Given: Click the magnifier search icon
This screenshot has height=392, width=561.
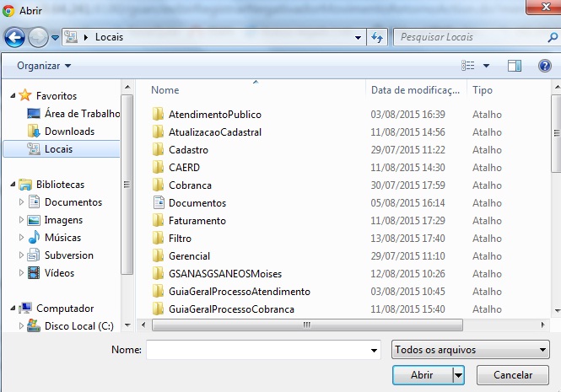Looking at the screenshot, I should click(553, 37).
